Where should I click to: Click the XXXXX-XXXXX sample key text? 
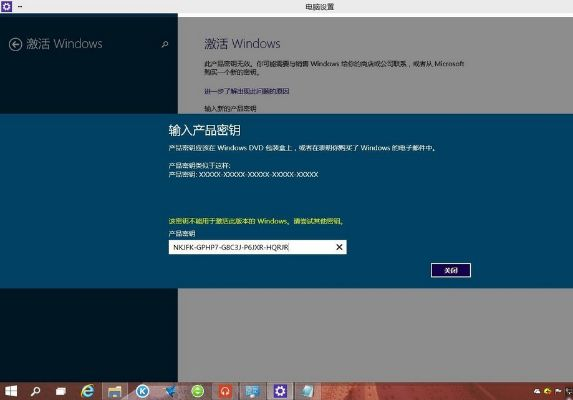258,175
